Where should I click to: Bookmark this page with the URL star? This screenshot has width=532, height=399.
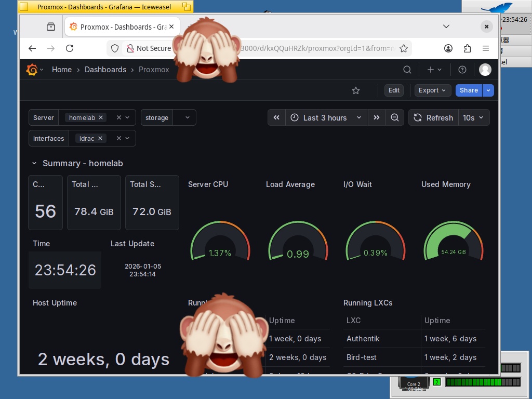[403, 48]
